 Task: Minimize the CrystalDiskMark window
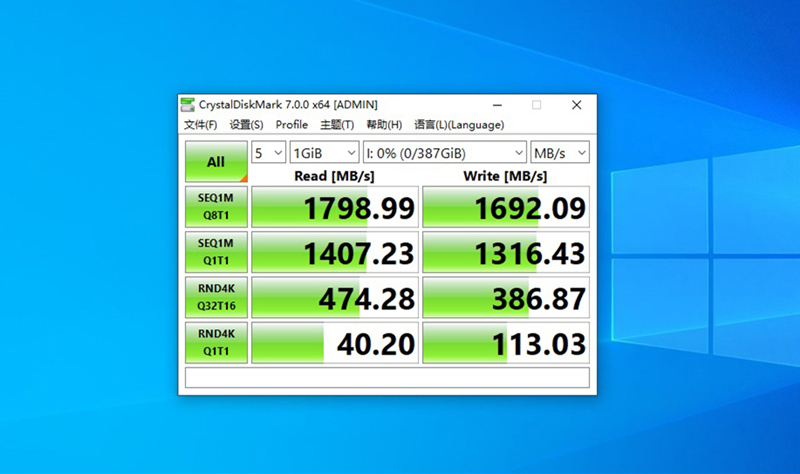click(497, 105)
